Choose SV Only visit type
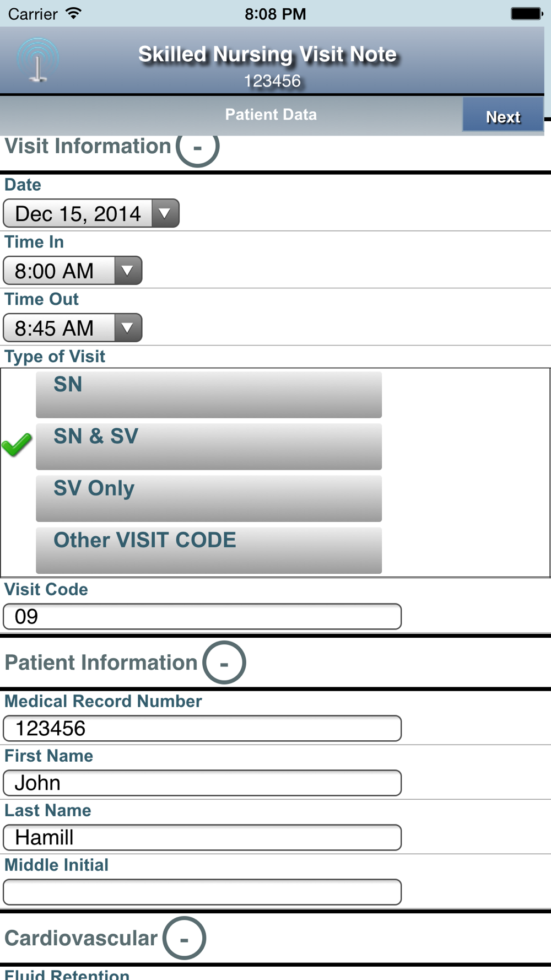 208,498
